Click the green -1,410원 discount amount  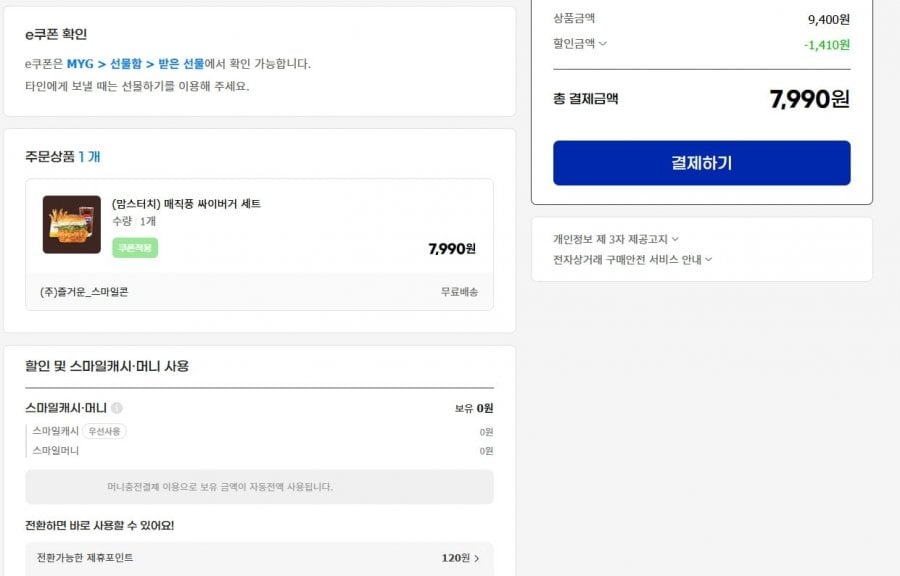pos(826,45)
